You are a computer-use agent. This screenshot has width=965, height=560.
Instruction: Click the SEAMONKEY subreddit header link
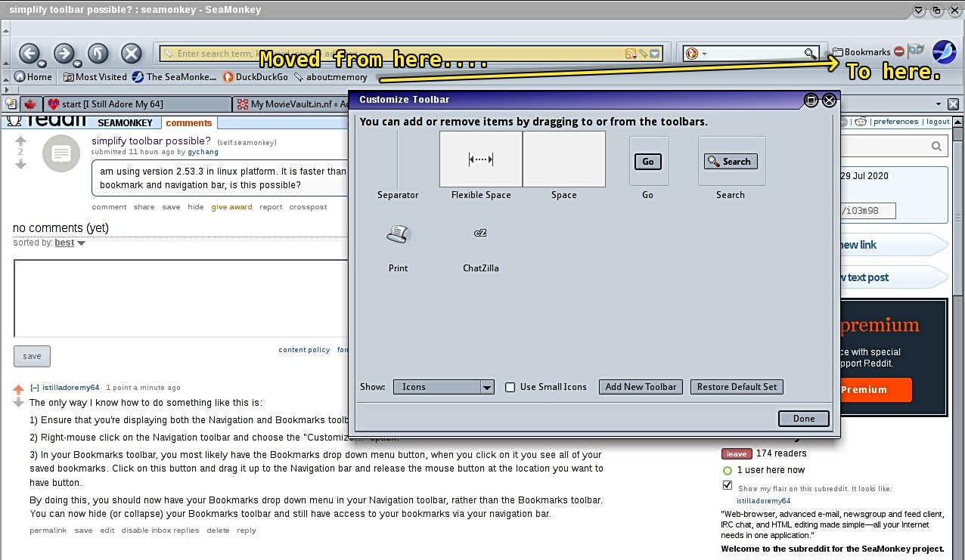click(125, 123)
